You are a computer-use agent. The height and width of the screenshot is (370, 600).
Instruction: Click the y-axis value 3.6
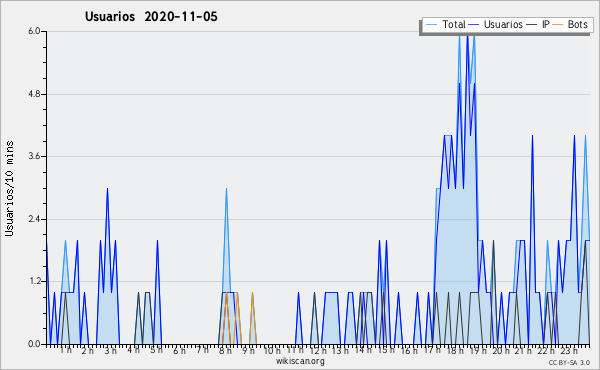click(34, 156)
